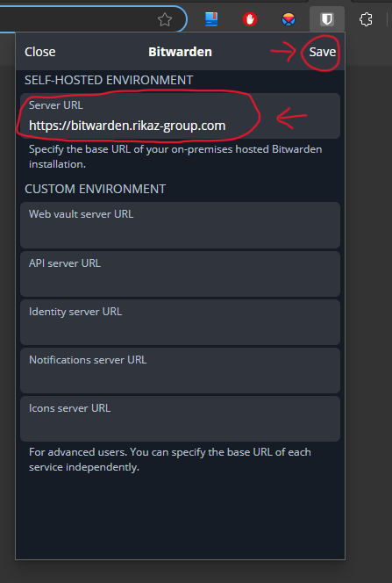The height and width of the screenshot is (583, 392).
Task: Click the on-premises installation help text
Action: (x=175, y=156)
